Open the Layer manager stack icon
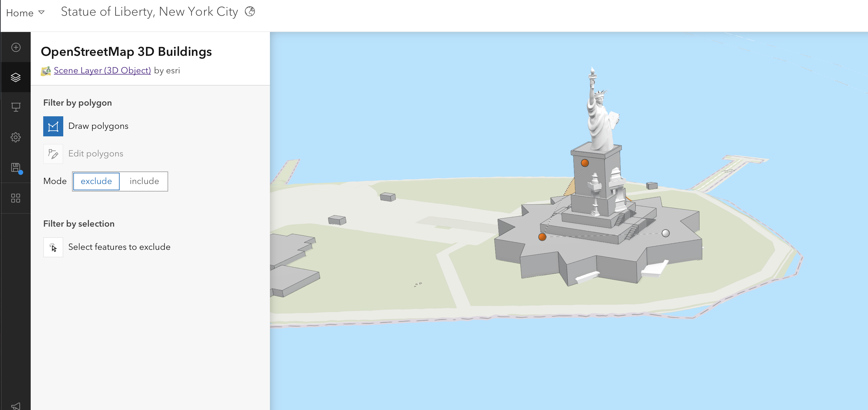Viewport: 868px width, 410px height. tap(16, 77)
